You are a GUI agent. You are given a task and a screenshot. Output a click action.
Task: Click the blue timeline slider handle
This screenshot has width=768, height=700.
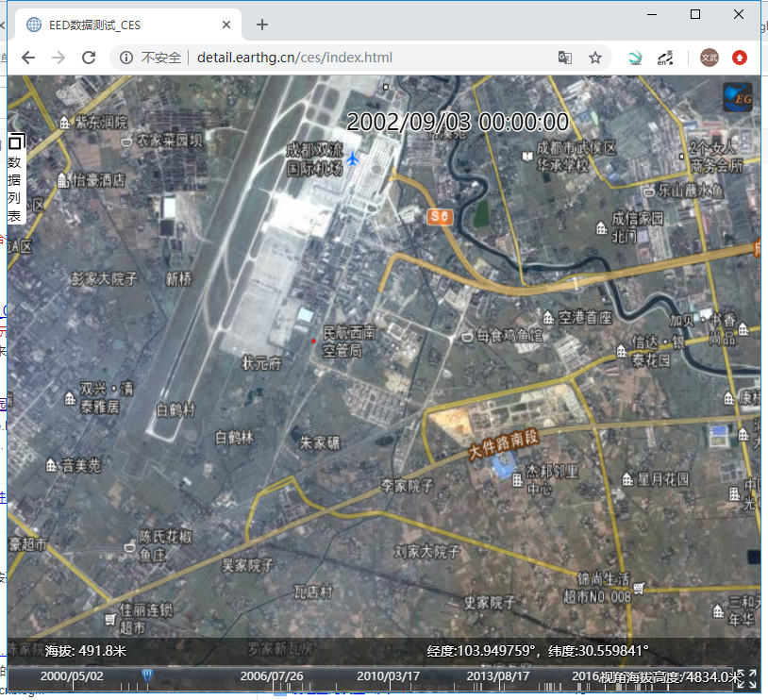147,675
